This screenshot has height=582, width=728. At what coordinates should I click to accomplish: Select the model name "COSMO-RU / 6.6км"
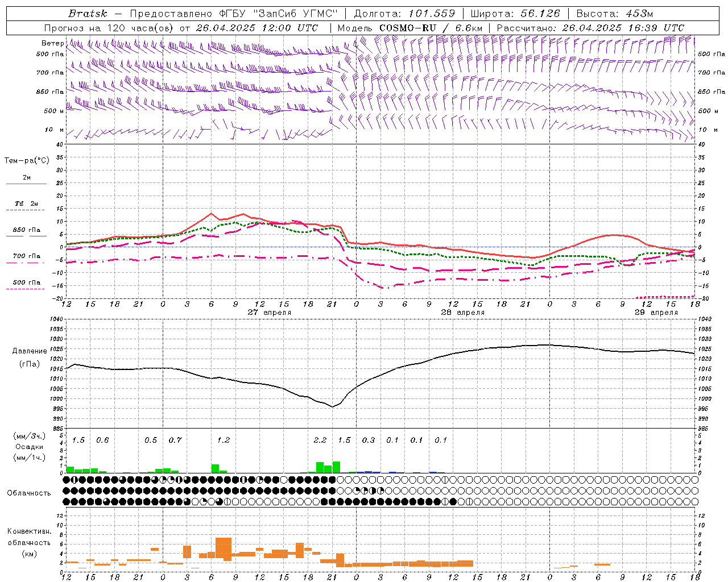coord(431,28)
